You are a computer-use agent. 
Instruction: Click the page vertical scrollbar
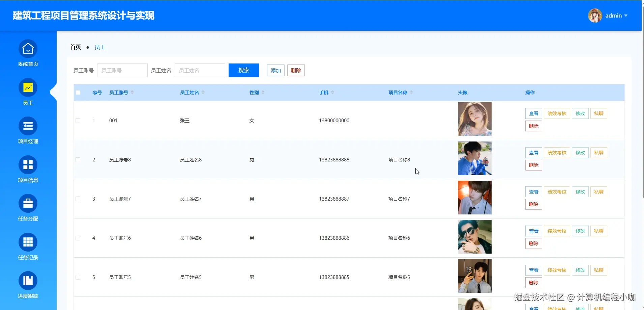pyautogui.click(x=643, y=101)
